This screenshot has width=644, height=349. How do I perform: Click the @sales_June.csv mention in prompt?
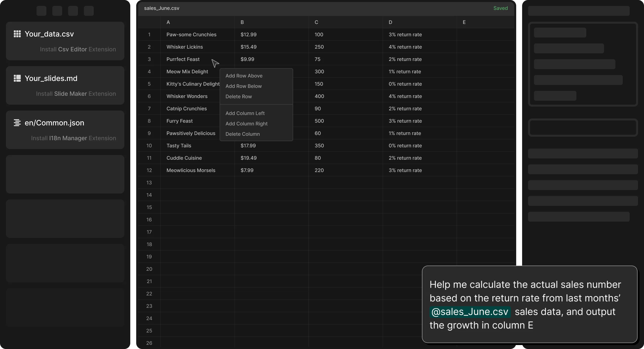click(x=470, y=312)
